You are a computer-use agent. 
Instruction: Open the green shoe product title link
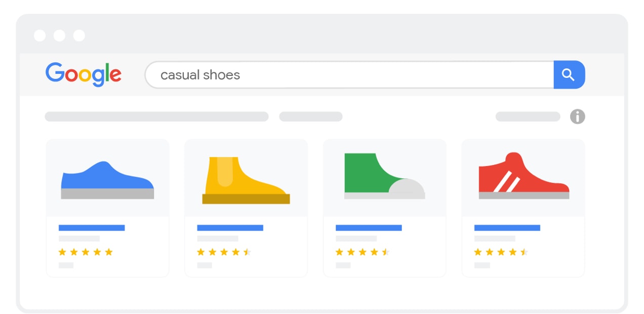click(369, 228)
